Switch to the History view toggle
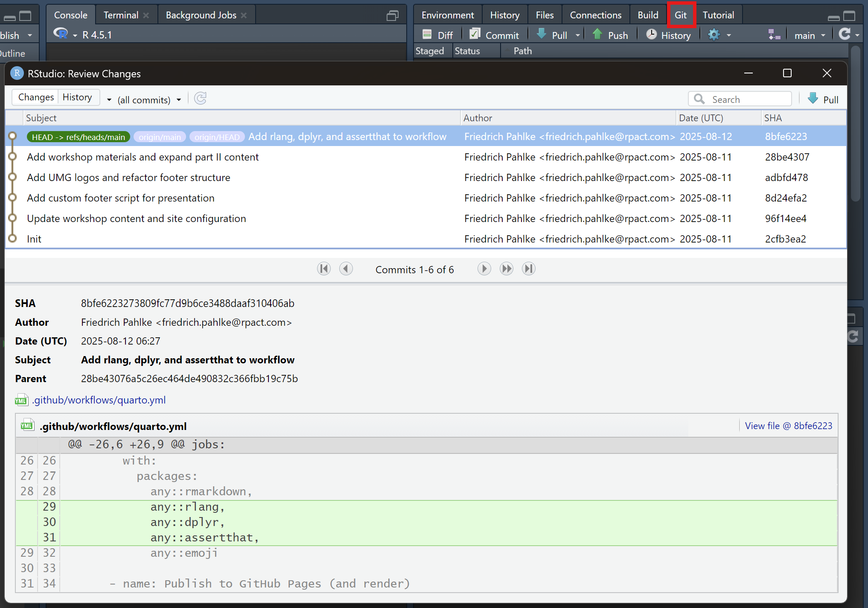868x608 pixels. pos(77,97)
